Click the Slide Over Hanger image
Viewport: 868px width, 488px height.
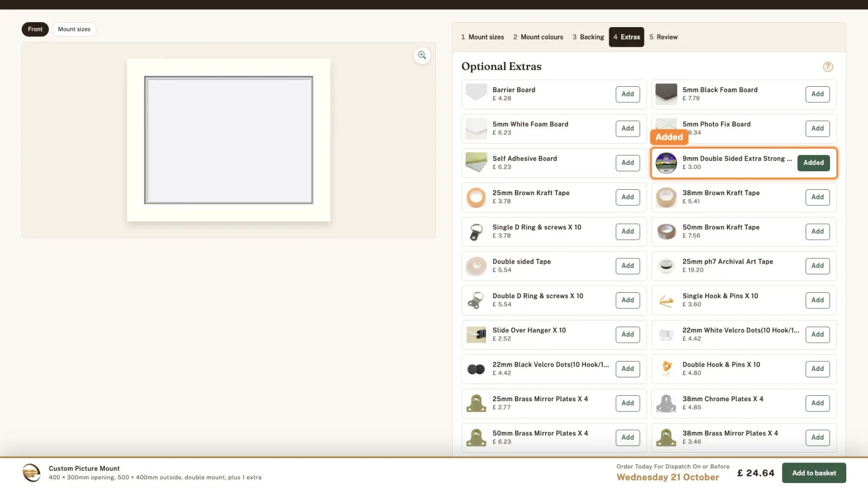point(476,335)
